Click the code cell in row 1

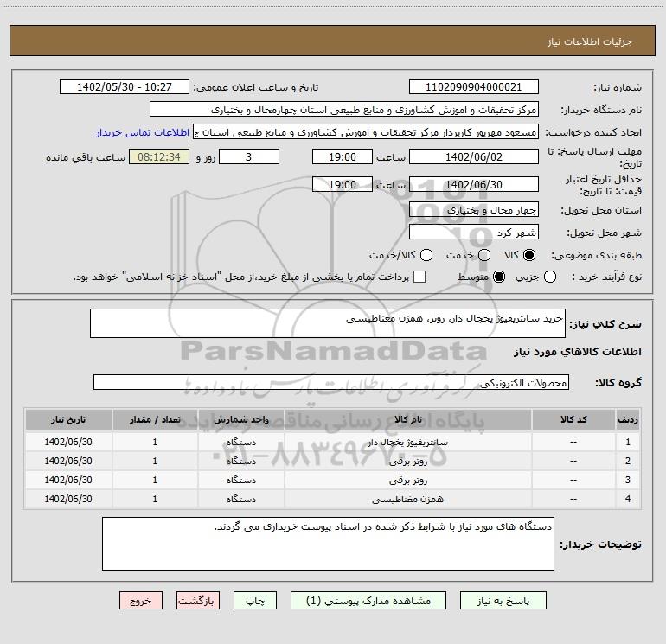coord(573,442)
